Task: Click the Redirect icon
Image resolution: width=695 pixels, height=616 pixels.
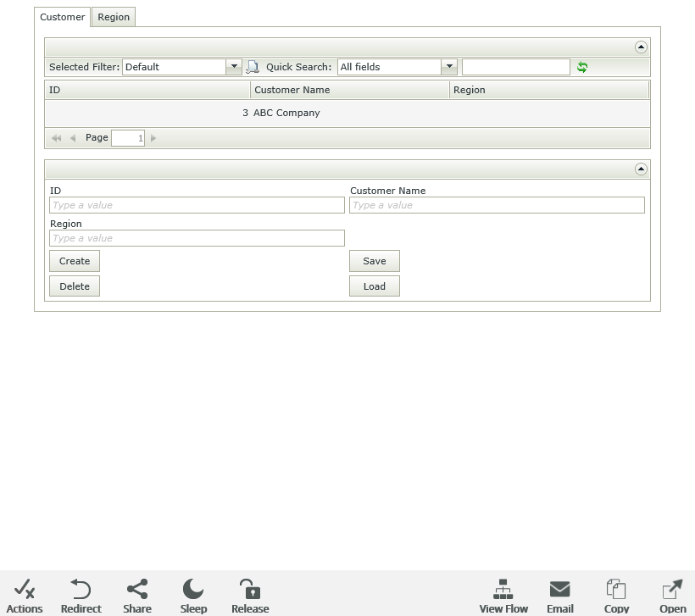Action: pyautogui.click(x=81, y=590)
